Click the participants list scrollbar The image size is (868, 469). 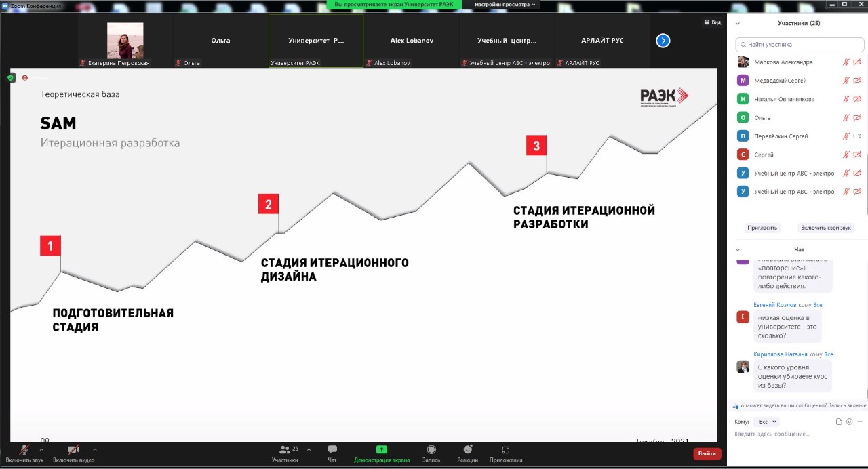click(865, 176)
